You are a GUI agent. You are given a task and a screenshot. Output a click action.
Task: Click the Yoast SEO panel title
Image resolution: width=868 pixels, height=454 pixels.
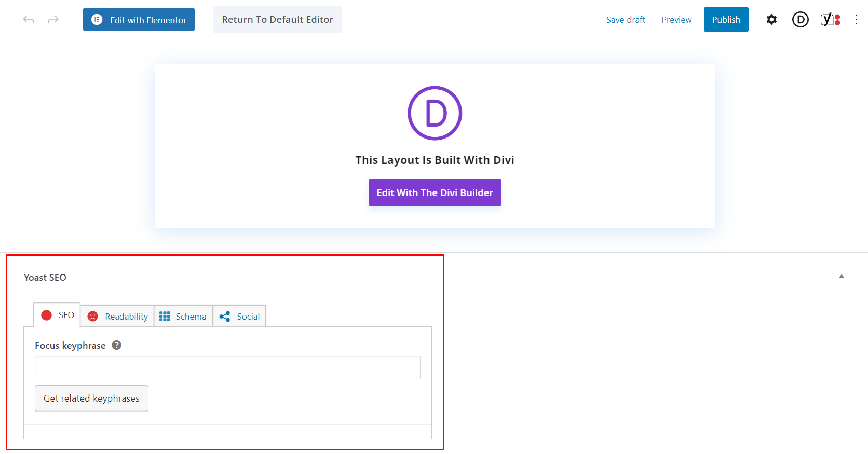pyautogui.click(x=45, y=278)
